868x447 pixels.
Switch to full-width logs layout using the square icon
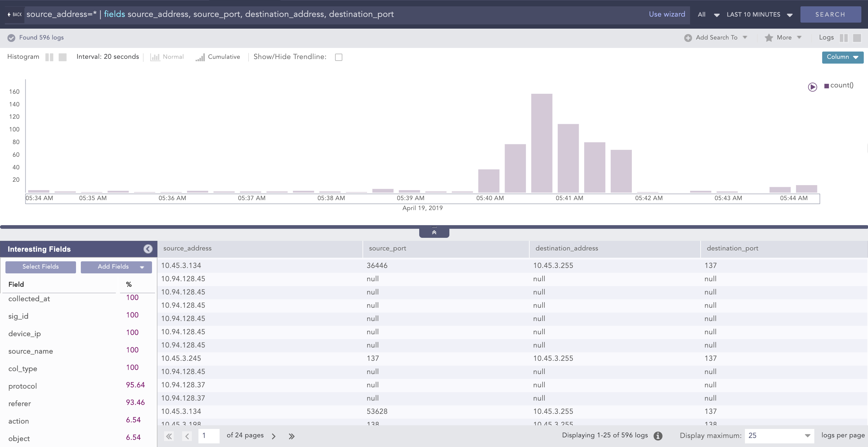click(857, 38)
